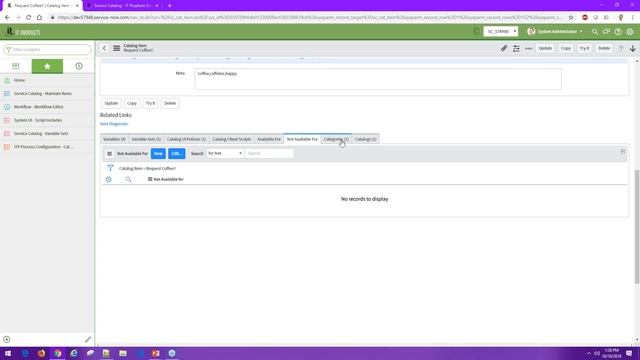Click Catalog Item = Request Coffee breadcrumb
640x360 pixels.
[x=147, y=168]
